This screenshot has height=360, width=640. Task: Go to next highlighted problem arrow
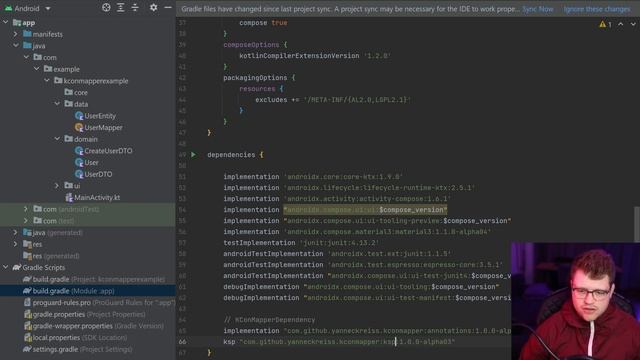coord(633,24)
